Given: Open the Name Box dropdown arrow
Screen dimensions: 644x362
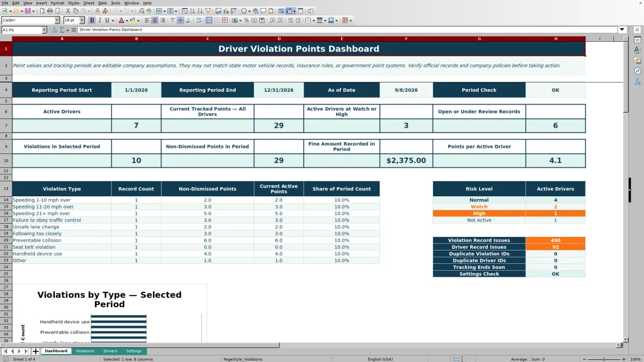Looking at the screenshot, I should (45, 30).
